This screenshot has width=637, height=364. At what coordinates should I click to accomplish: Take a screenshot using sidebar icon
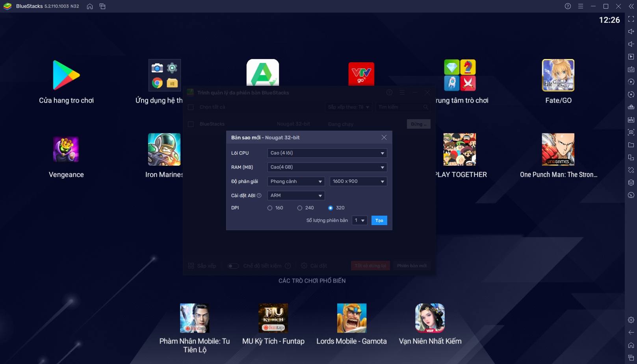click(x=631, y=132)
